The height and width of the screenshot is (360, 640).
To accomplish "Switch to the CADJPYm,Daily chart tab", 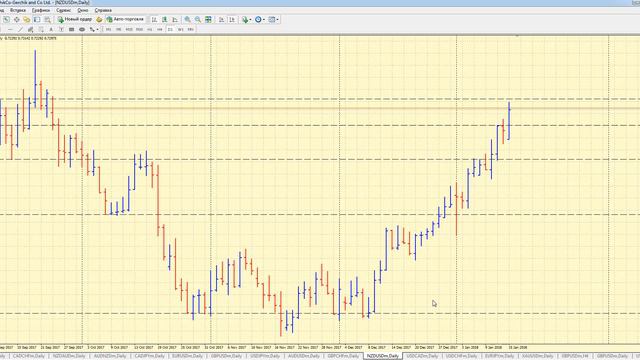I will coord(149,356).
